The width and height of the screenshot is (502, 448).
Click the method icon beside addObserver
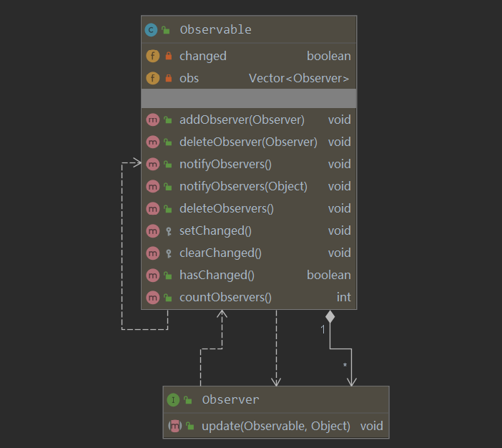pos(152,120)
